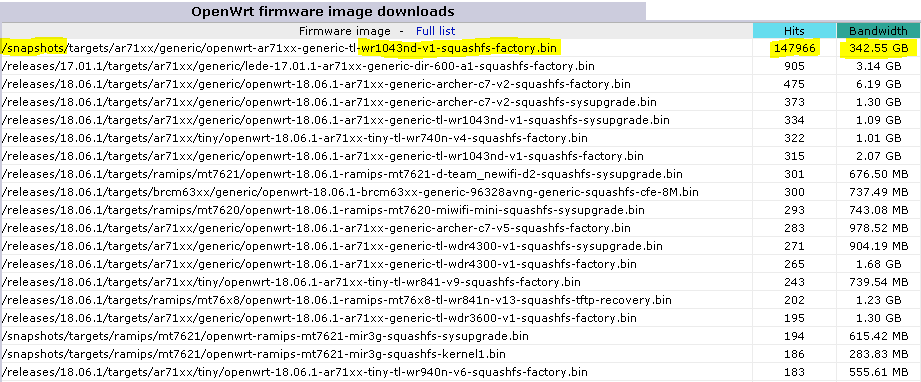The height and width of the screenshot is (382, 921).
Task: Click the 905 hits value
Action: coord(794,66)
